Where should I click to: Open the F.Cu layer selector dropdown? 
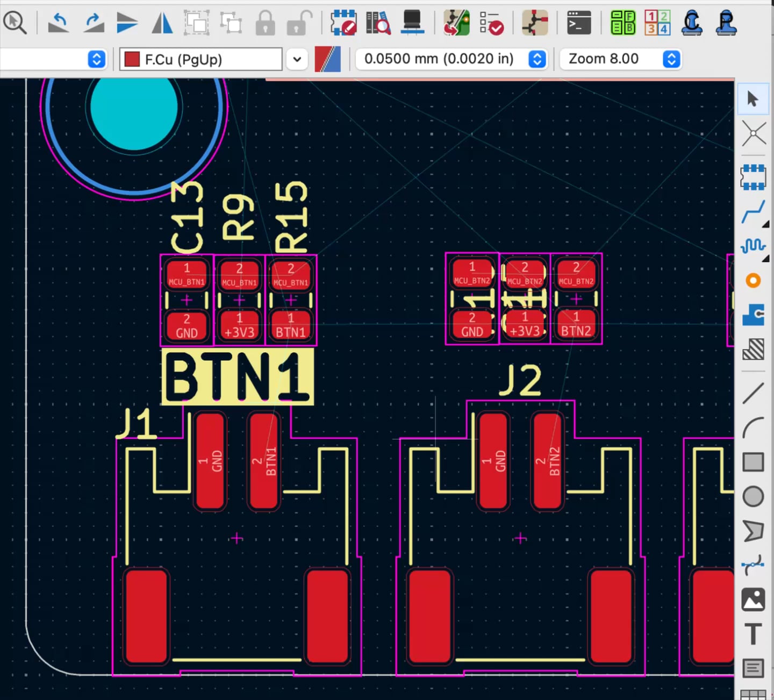tap(297, 59)
